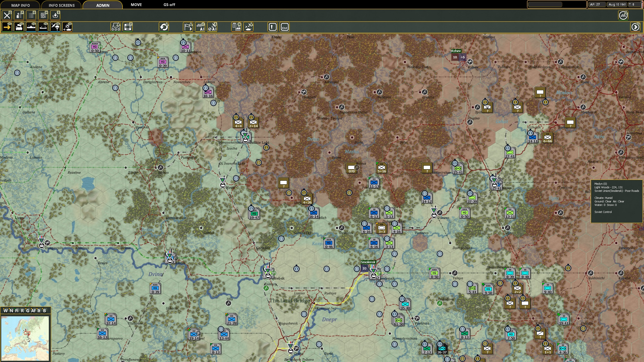Select the pink HQ unit 0-39 at top

click(163, 62)
